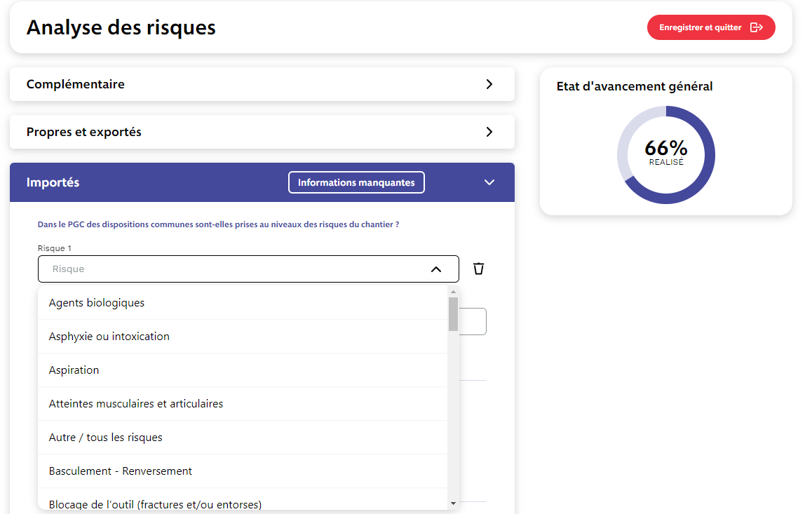The width and height of the screenshot is (812, 514).
Task: Pick Blocage de l'outil risk option
Action: click(x=155, y=503)
